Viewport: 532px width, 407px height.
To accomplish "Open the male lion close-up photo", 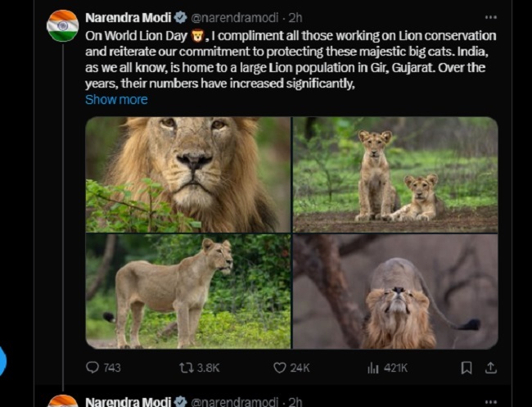I will tap(188, 174).
